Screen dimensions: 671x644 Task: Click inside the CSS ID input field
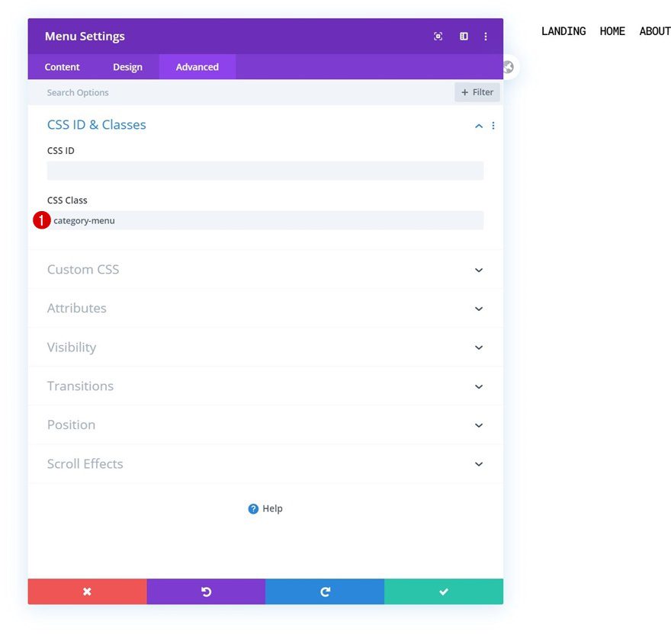click(265, 170)
